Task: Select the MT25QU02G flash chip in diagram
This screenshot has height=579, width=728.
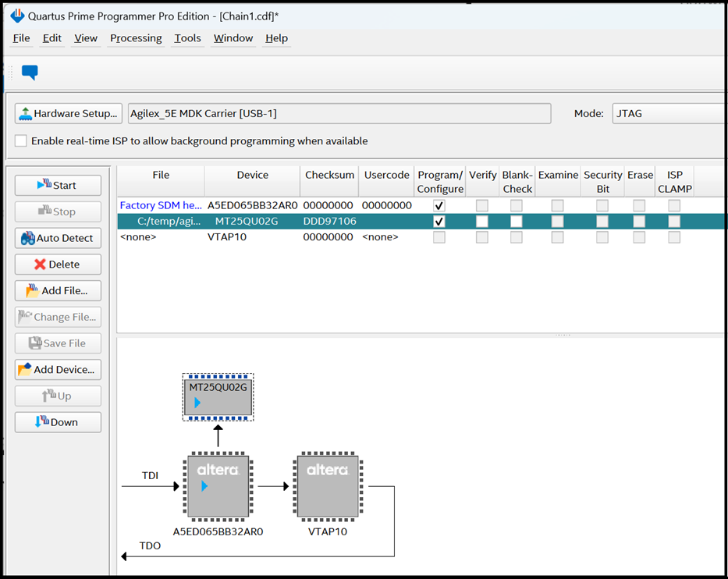Action: click(x=218, y=396)
